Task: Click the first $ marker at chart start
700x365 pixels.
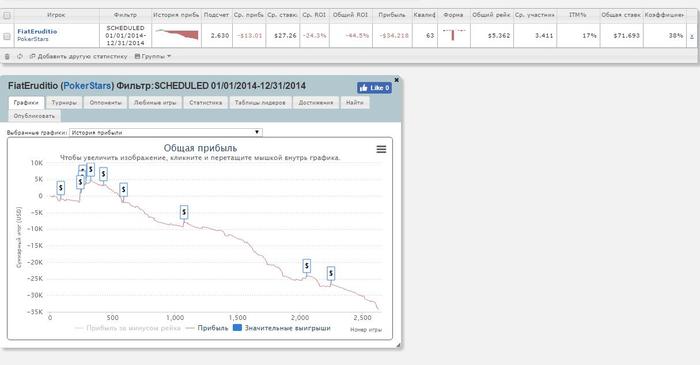Action: click(x=61, y=188)
